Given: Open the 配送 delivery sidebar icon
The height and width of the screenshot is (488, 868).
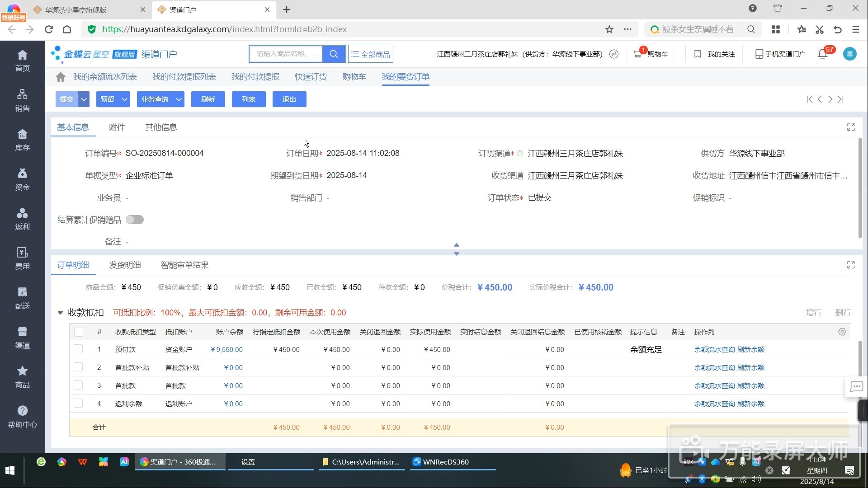Looking at the screenshot, I should click(22, 298).
